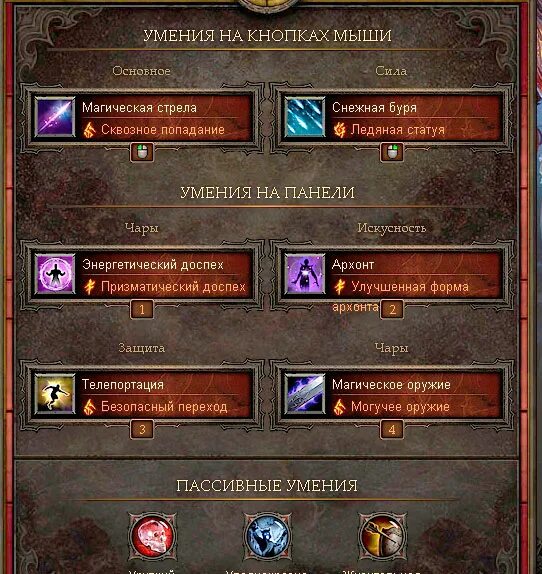
Task: Select the Призматический доспех rune label
Action: coord(173,287)
